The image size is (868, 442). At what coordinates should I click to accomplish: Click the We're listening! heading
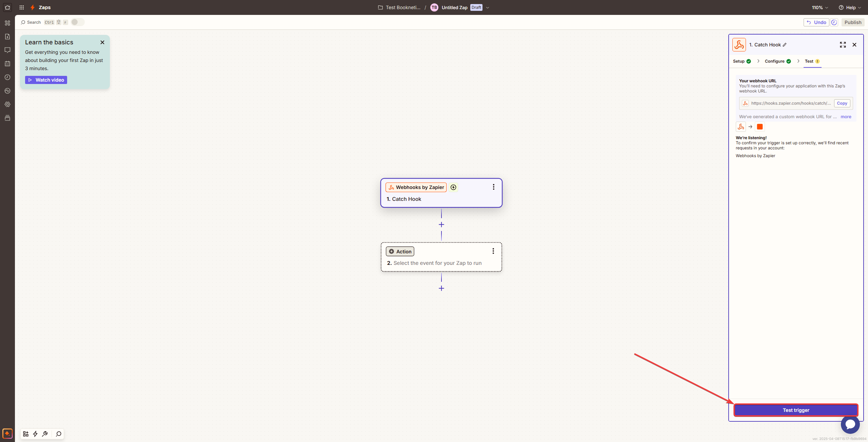(751, 138)
